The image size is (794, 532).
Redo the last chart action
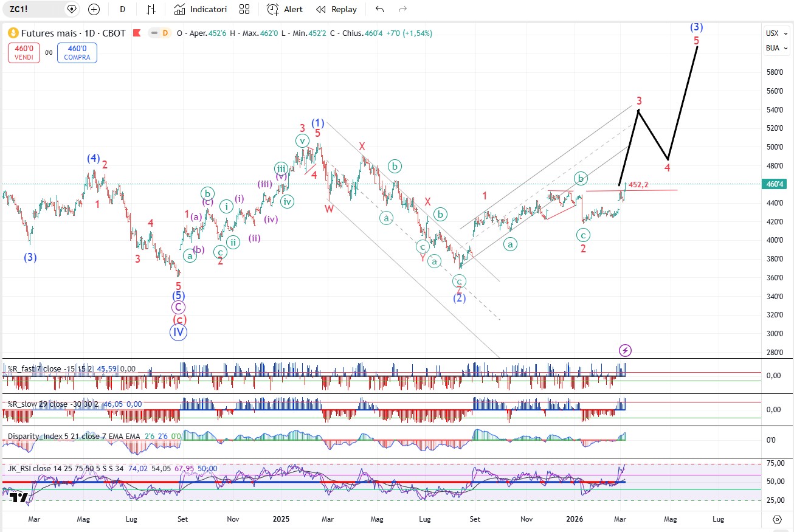[402, 9]
